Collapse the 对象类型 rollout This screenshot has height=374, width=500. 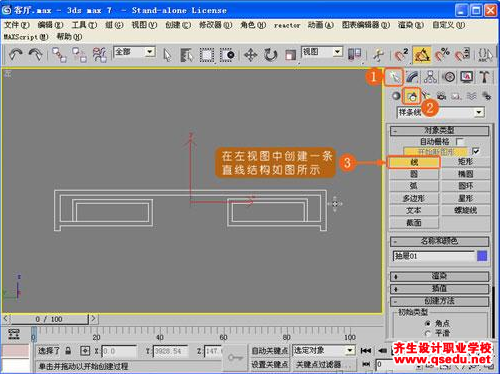(x=439, y=131)
